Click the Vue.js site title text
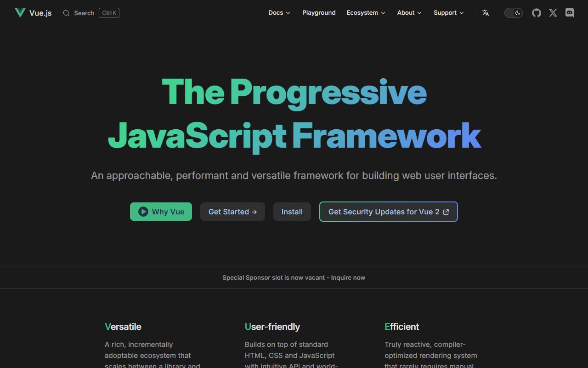This screenshot has height=368, width=588. (40, 13)
